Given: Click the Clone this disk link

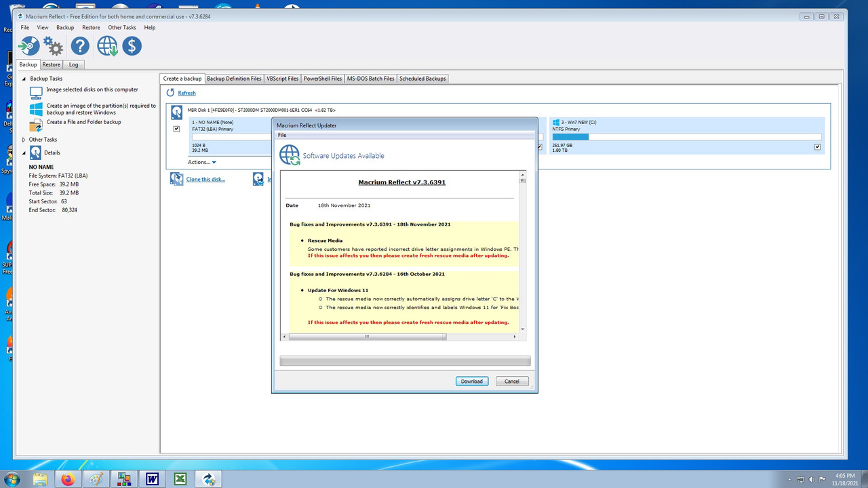Looking at the screenshot, I should pos(205,180).
